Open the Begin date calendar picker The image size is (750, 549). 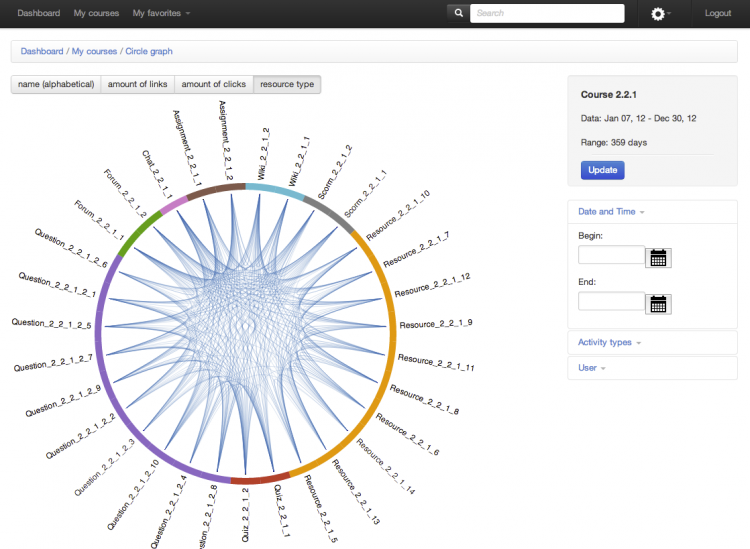658,257
